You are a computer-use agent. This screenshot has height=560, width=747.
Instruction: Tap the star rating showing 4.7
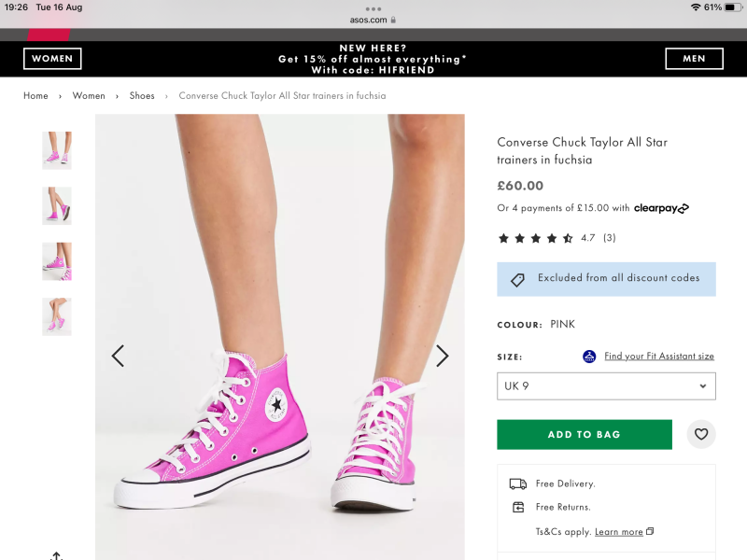[536, 238]
